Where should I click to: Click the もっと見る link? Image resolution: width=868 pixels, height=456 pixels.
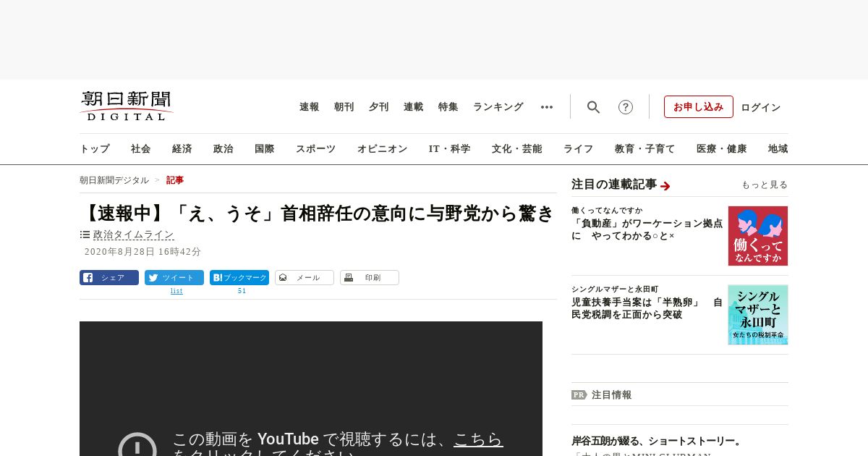tap(765, 185)
